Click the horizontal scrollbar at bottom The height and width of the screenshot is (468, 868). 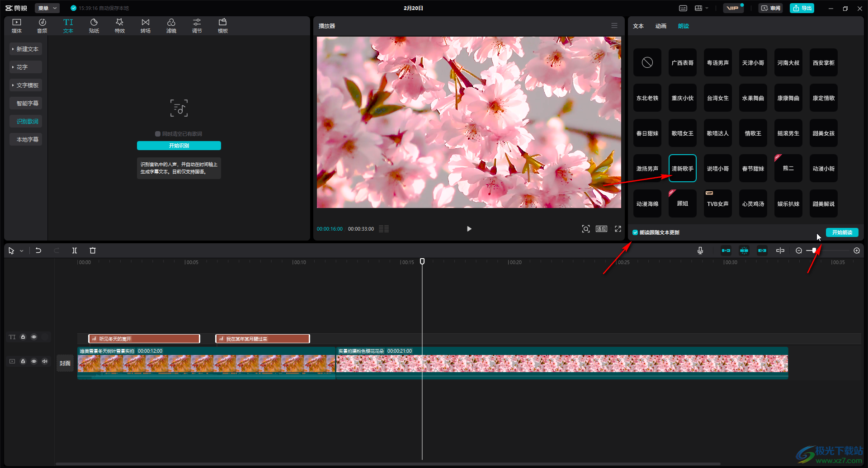point(388,463)
